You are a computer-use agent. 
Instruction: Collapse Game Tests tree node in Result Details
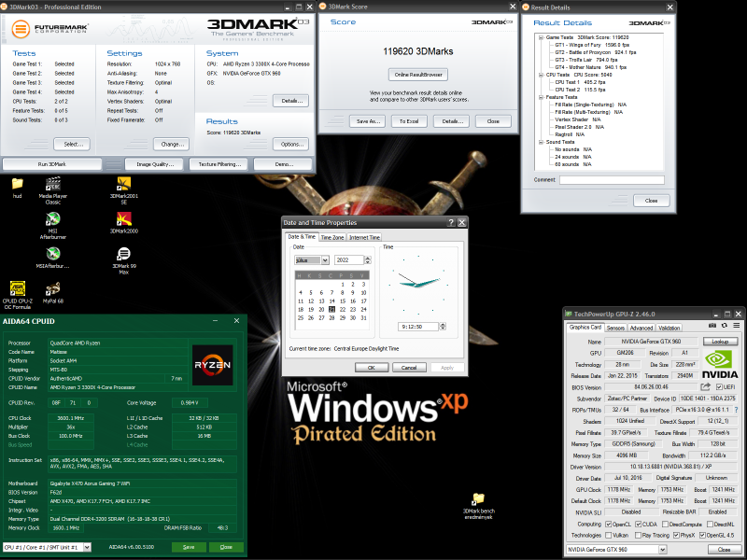(542, 37)
